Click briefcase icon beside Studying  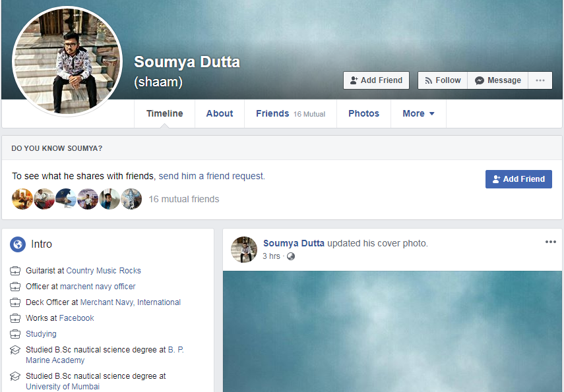click(15, 334)
